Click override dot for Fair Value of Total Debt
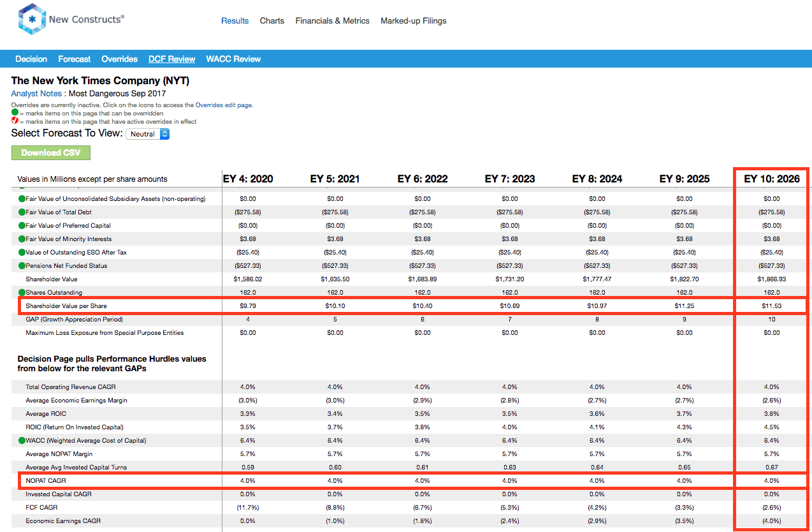 point(22,212)
